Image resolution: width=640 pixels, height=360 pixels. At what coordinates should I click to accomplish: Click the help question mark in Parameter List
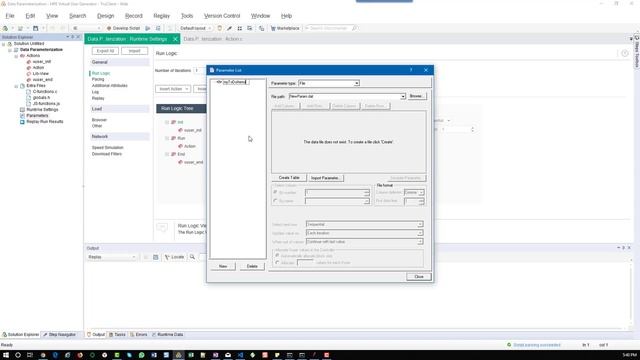pyautogui.click(x=411, y=70)
